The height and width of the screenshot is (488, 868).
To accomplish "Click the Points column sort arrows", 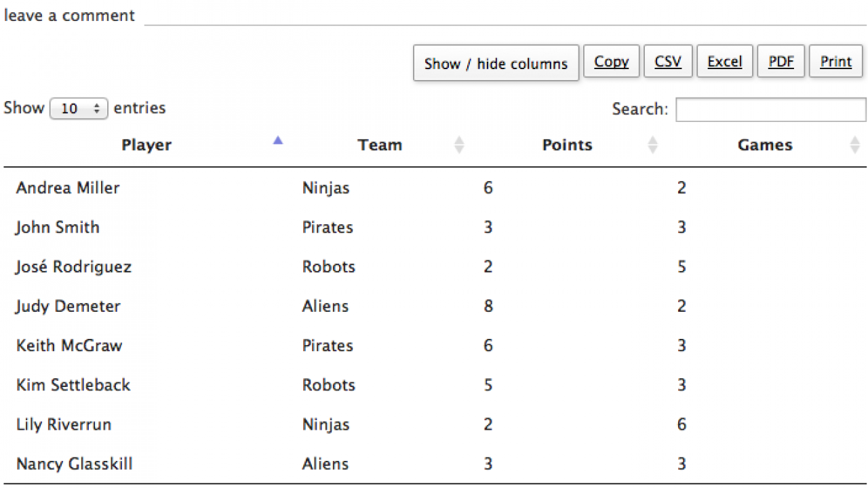I will [x=652, y=145].
